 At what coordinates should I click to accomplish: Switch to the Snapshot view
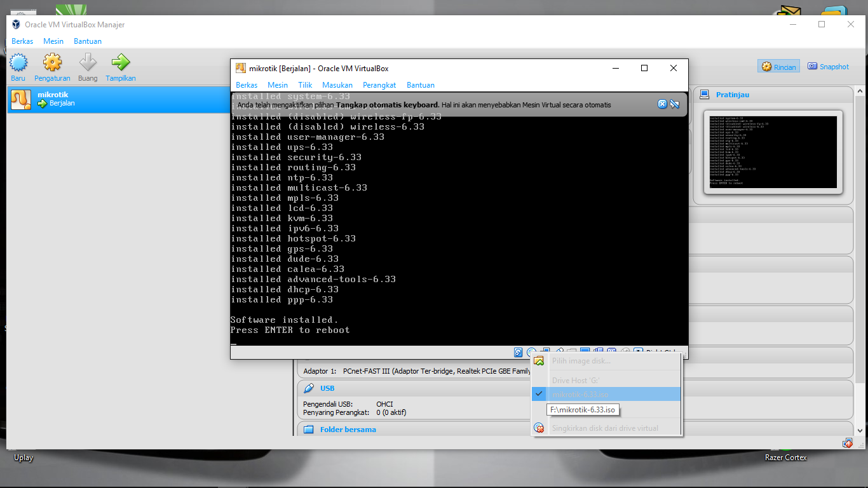tap(828, 66)
